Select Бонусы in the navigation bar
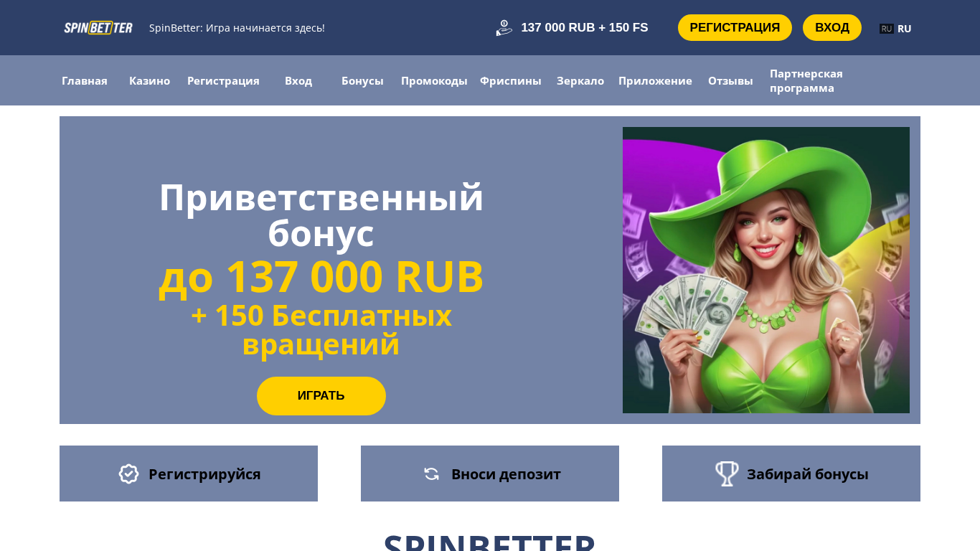This screenshot has width=980, height=551. click(362, 80)
